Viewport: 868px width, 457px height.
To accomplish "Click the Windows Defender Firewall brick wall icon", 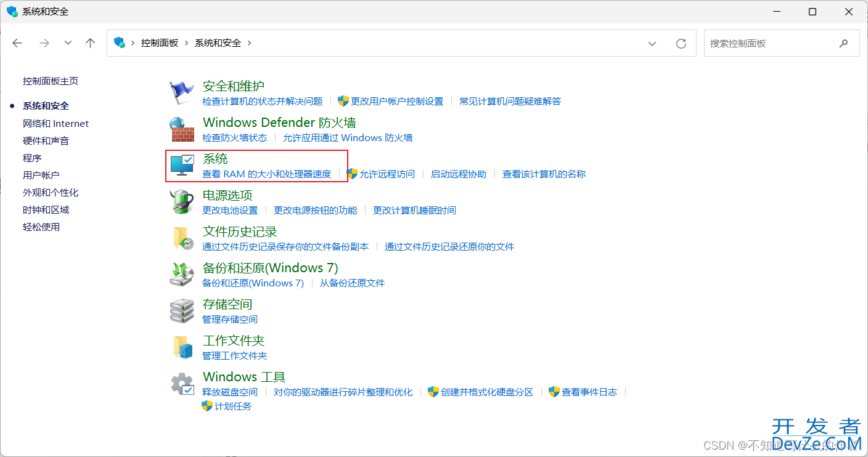I will [182, 129].
